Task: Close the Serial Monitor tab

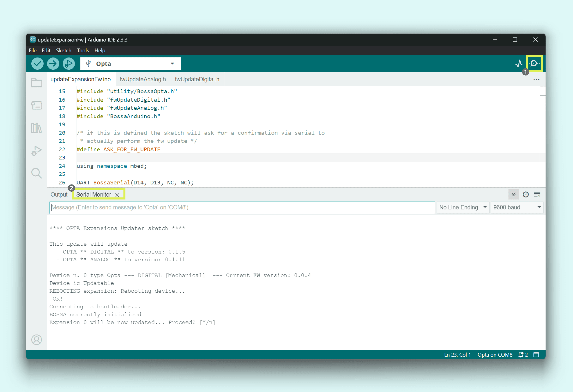Action: (x=117, y=195)
